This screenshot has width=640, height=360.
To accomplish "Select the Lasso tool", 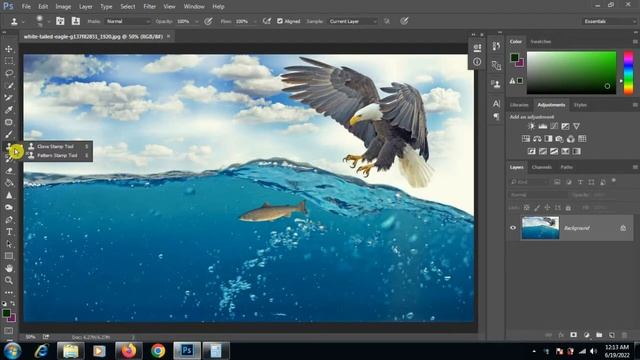I will (x=9, y=73).
